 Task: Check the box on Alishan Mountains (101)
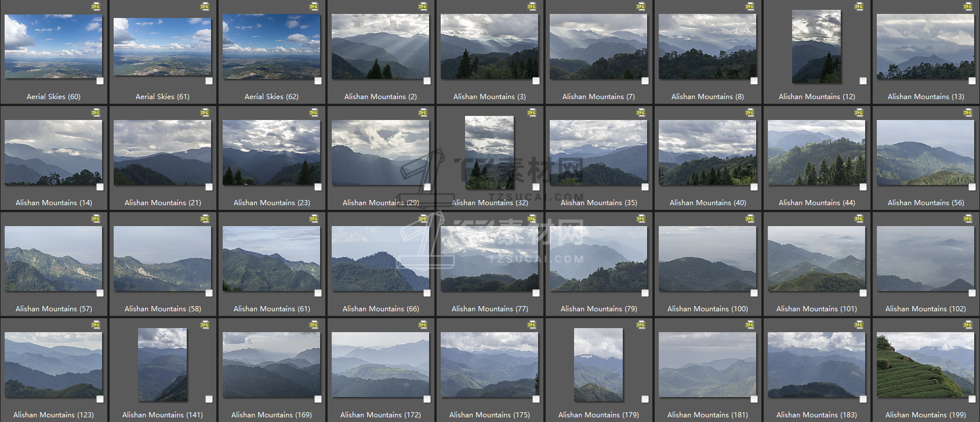click(x=863, y=293)
